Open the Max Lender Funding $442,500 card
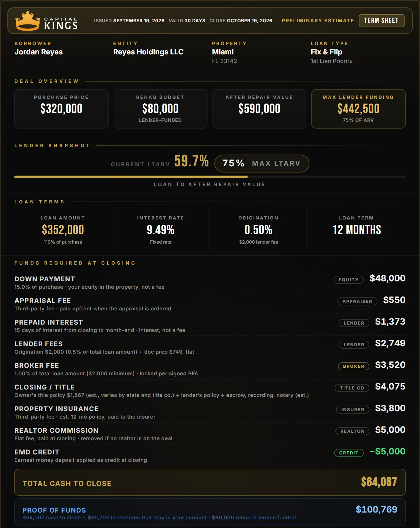 tap(359, 109)
